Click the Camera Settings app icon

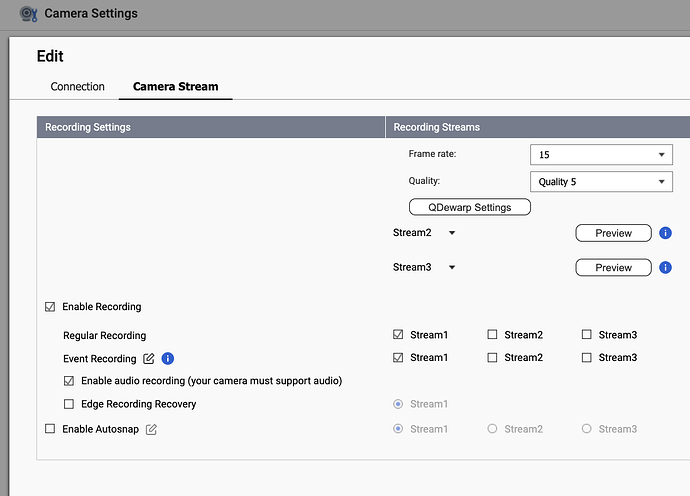click(x=29, y=14)
